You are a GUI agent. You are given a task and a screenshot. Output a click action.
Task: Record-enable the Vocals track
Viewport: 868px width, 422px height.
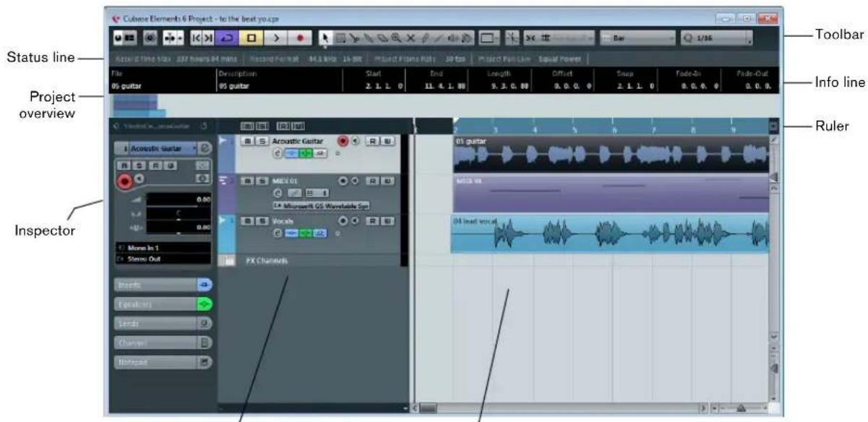(343, 220)
